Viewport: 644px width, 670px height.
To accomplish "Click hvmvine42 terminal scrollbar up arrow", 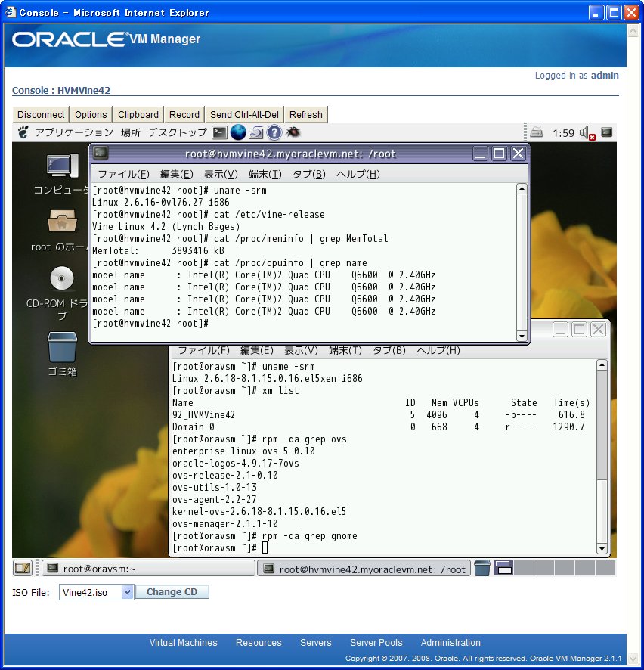I will click(x=522, y=188).
